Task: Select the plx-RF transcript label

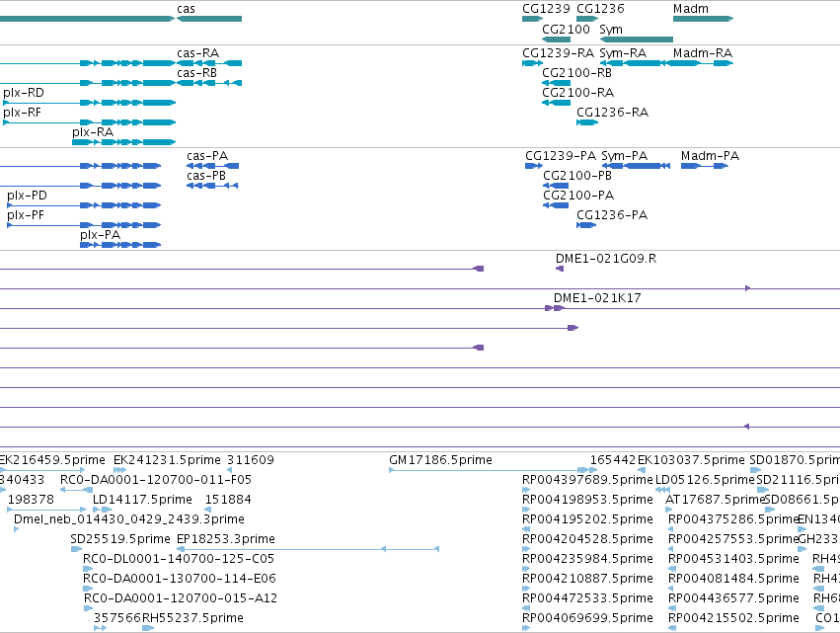Action: pos(22,113)
